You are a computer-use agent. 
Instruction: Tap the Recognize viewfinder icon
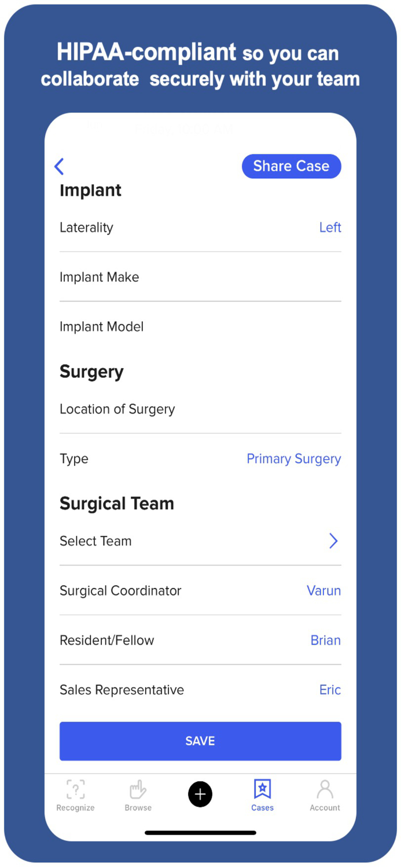click(75, 788)
